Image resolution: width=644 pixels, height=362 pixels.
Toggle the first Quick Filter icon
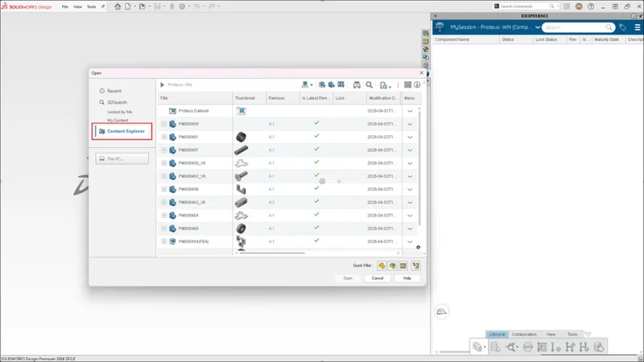(x=382, y=266)
